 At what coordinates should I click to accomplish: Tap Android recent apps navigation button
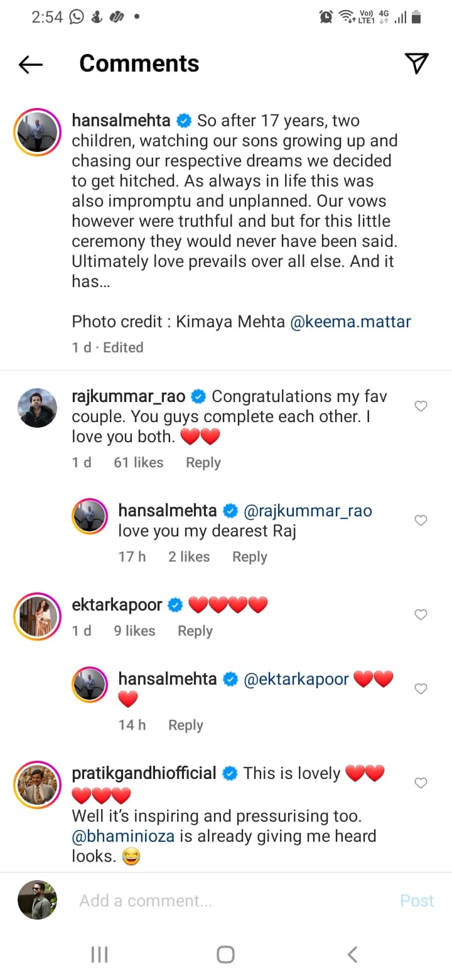pos(99,955)
